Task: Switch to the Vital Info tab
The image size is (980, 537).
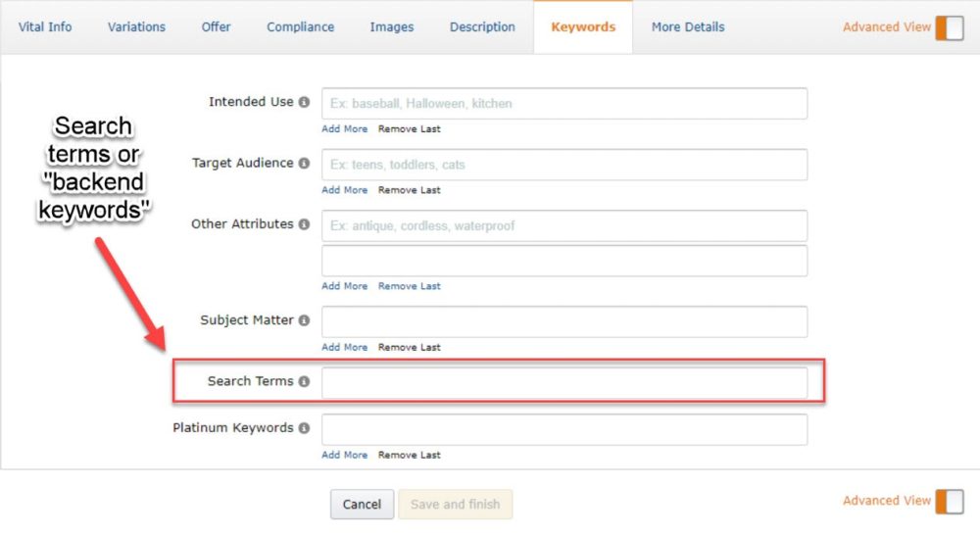Action: point(45,26)
